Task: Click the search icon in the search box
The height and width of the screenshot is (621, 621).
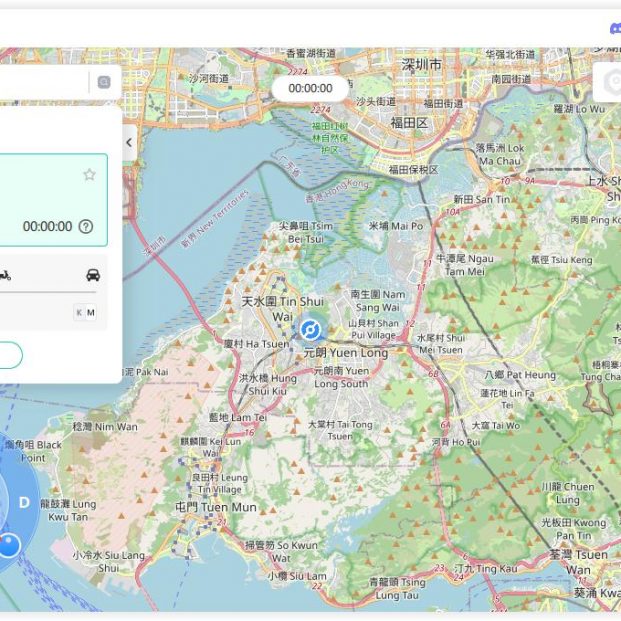Action: [103, 83]
